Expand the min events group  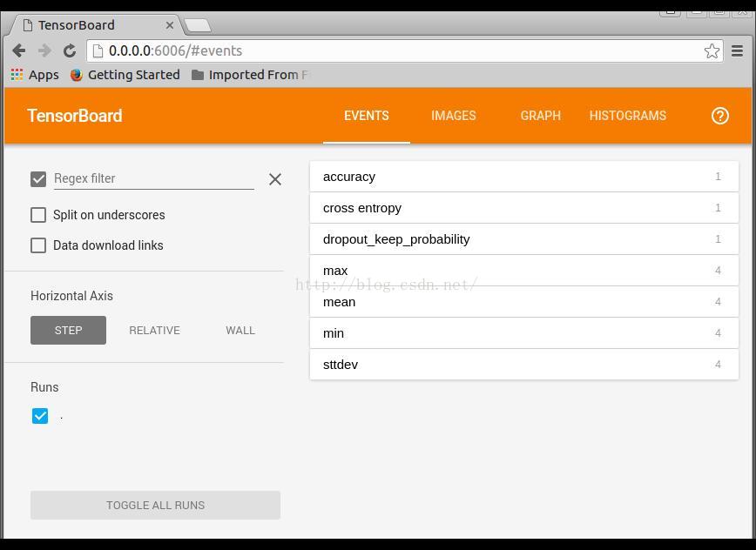click(x=524, y=333)
